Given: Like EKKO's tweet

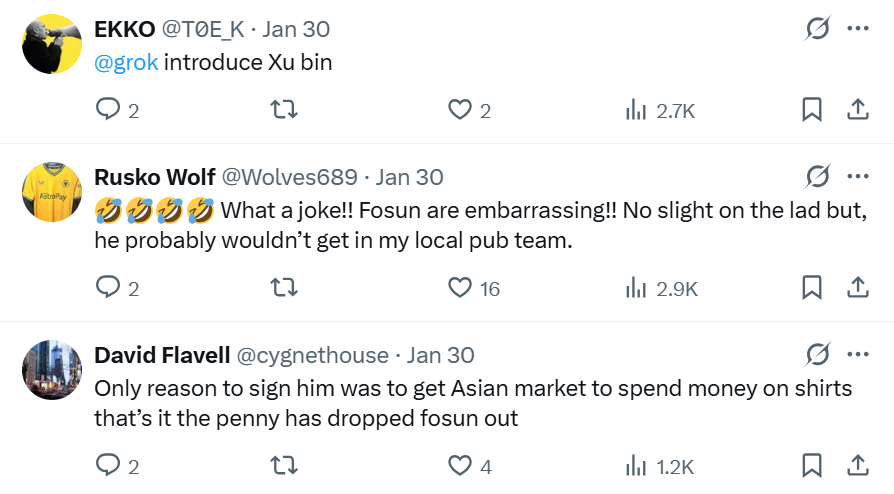Looking at the screenshot, I should 460,110.
